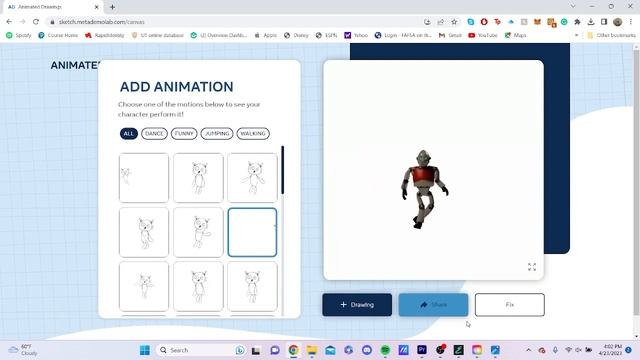Close the Animated Drawings tab
640x360 pixels.
(x=96, y=7)
